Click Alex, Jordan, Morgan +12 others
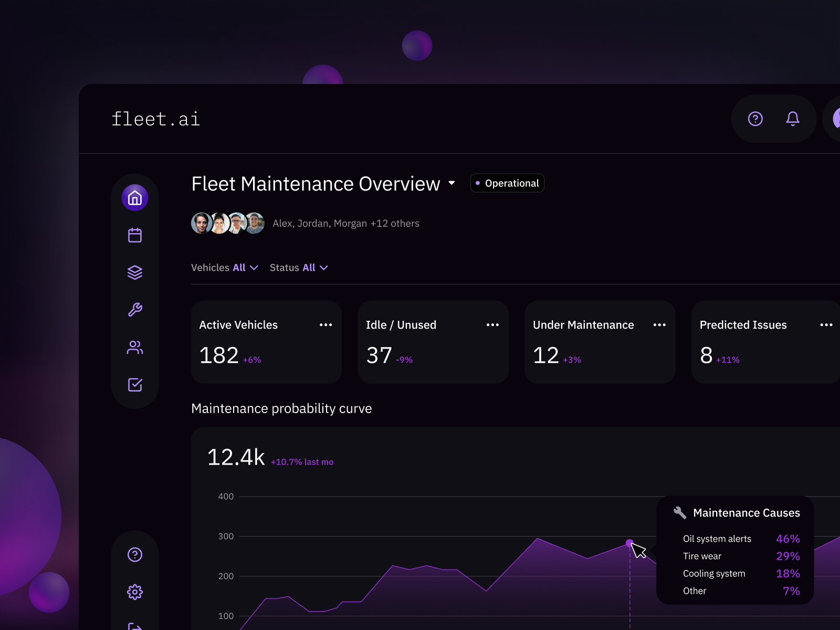The height and width of the screenshot is (630, 840). pyautogui.click(x=346, y=223)
